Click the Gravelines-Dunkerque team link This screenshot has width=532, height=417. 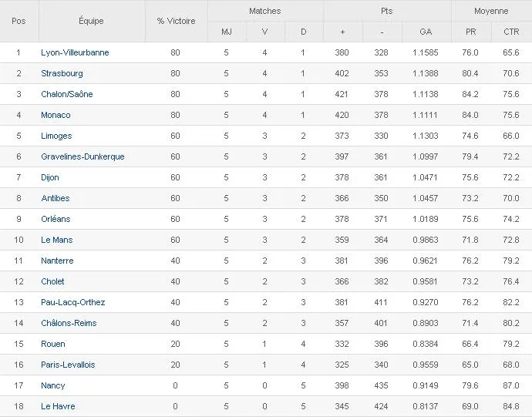click(82, 156)
